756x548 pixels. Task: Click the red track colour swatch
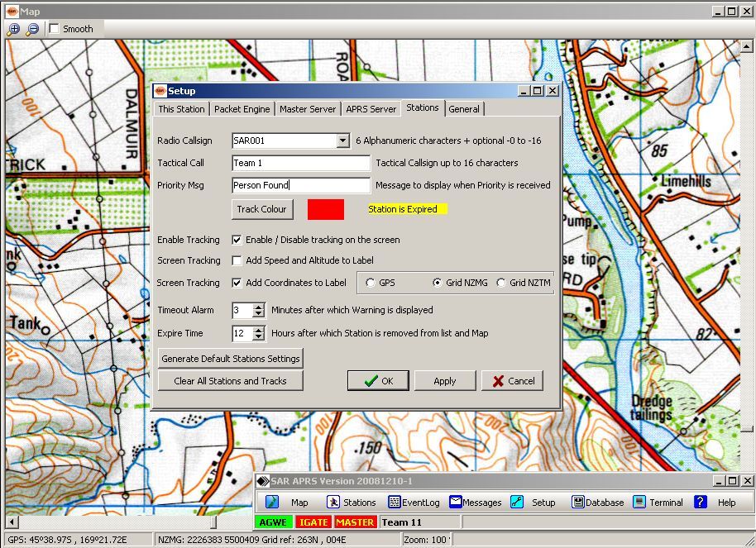click(326, 210)
